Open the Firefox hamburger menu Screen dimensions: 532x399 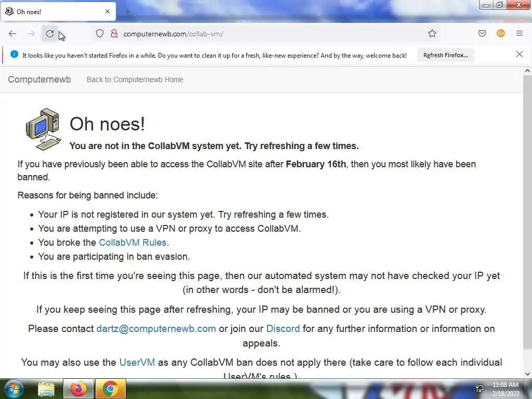pos(520,34)
